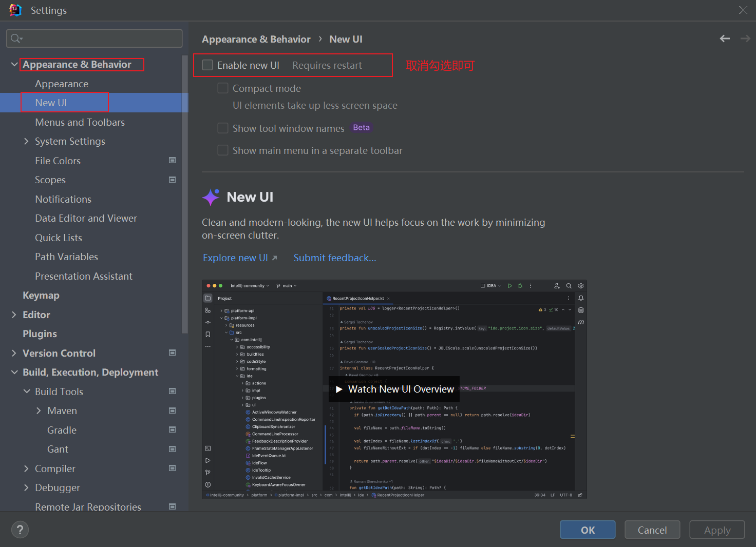Select the New UI settings page
This screenshot has height=547, width=756.
(x=94, y=103)
